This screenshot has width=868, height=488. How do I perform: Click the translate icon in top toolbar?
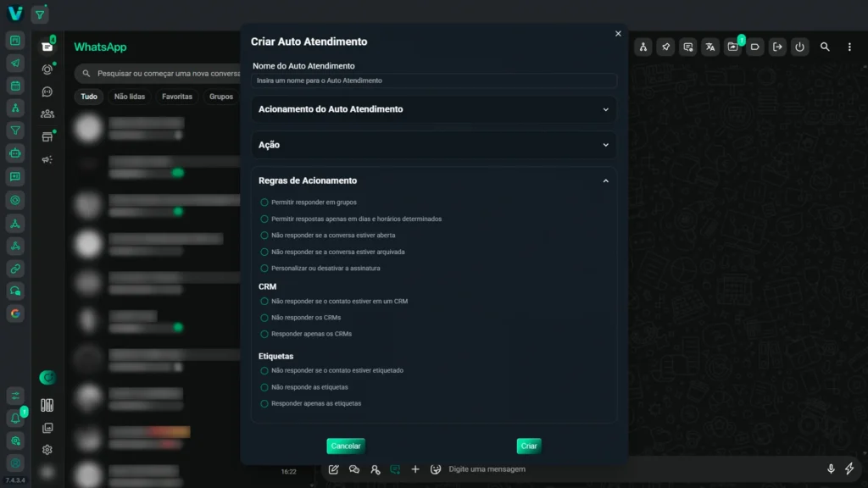click(710, 47)
